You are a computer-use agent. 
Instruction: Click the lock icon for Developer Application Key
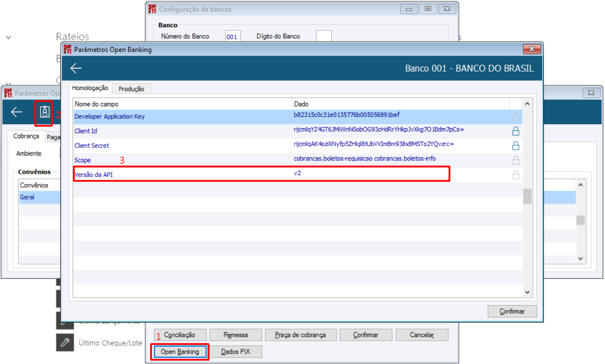click(x=516, y=117)
